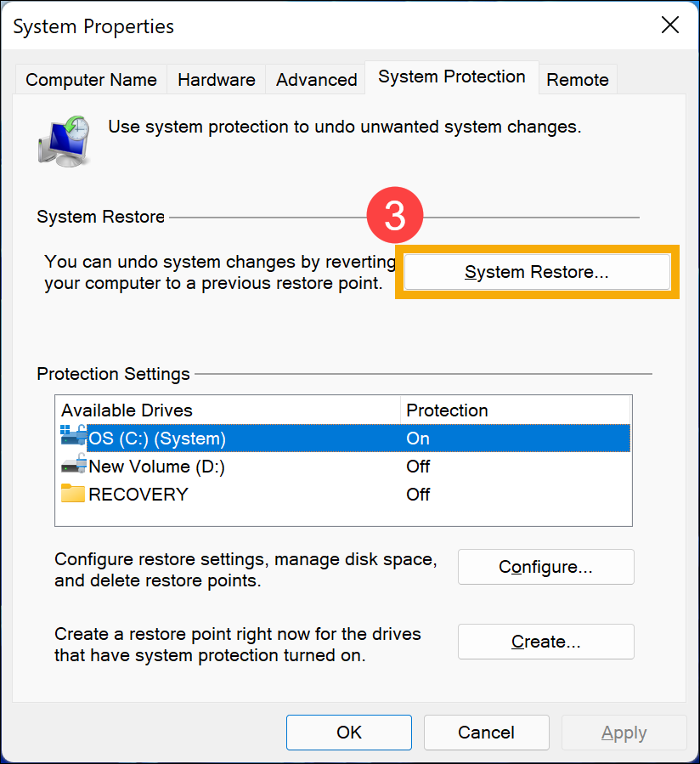Select the System Protection tab

click(451, 76)
